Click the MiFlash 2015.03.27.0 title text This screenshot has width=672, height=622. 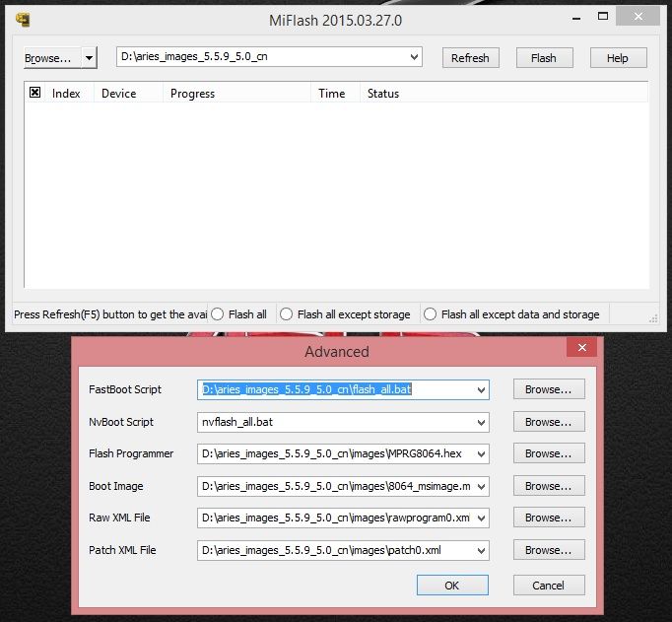pos(336,21)
